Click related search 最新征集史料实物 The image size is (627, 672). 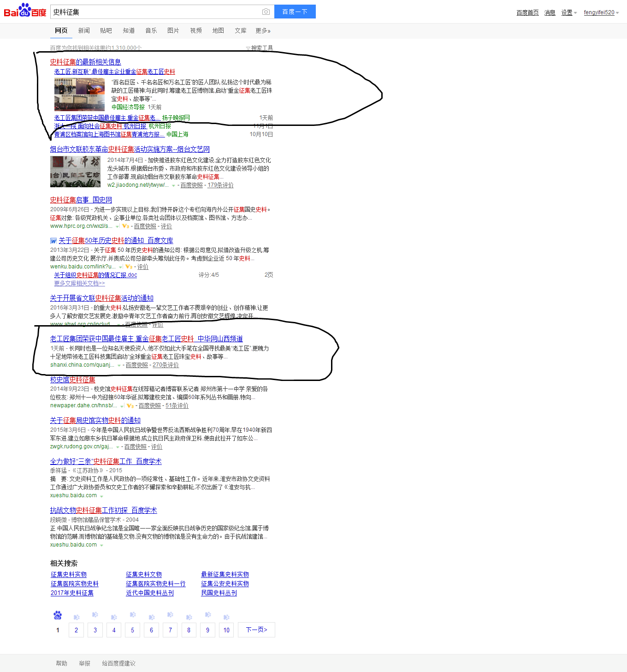point(225,574)
